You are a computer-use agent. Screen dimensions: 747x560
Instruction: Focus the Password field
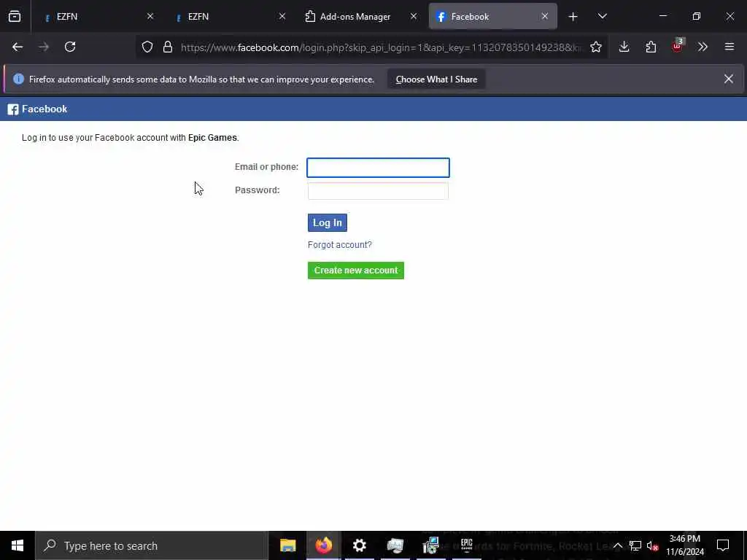click(x=378, y=190)
